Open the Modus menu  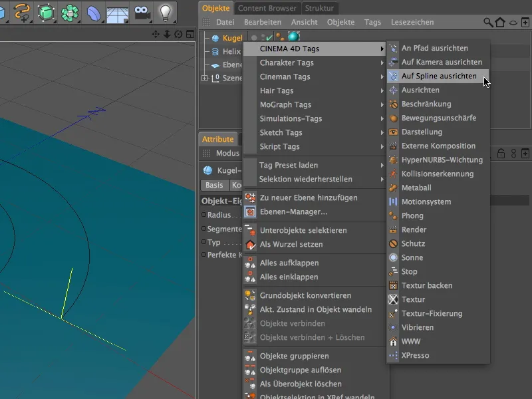[x=227, y=154]
